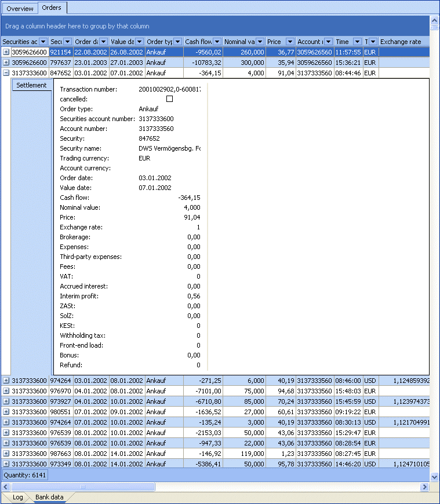
Task: Expand the row with cash flow -7101,00
Action: click(6, 391)
